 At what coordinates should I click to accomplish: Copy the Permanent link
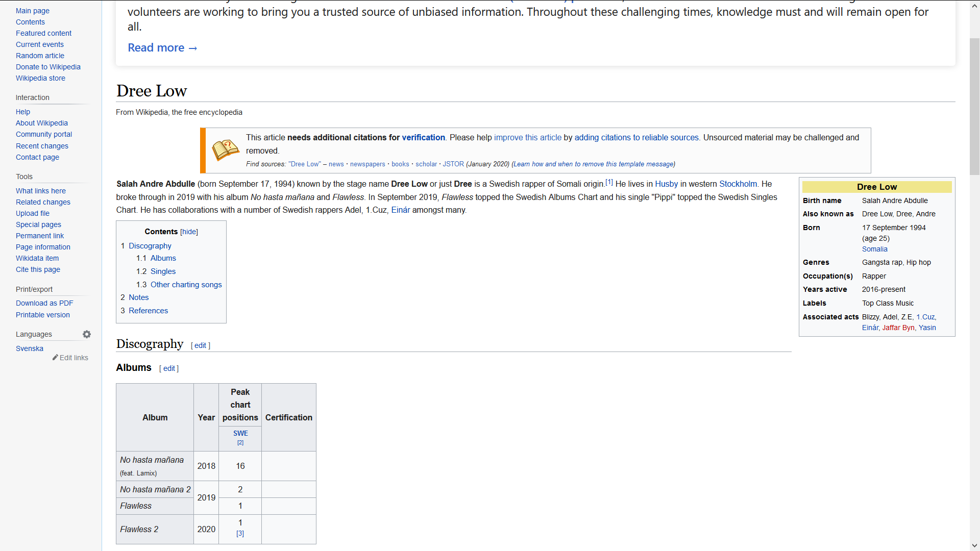click(40, 236)
